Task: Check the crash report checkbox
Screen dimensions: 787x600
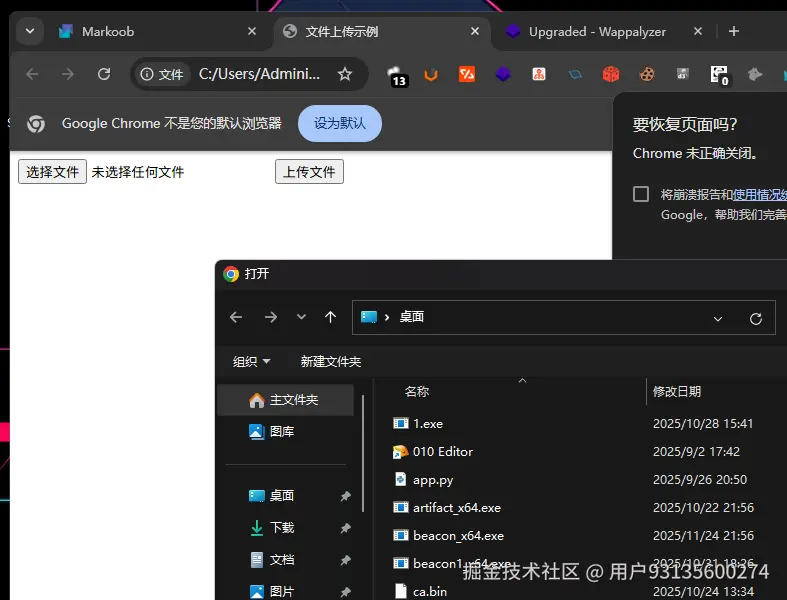Action: click(x=641, y=194)
